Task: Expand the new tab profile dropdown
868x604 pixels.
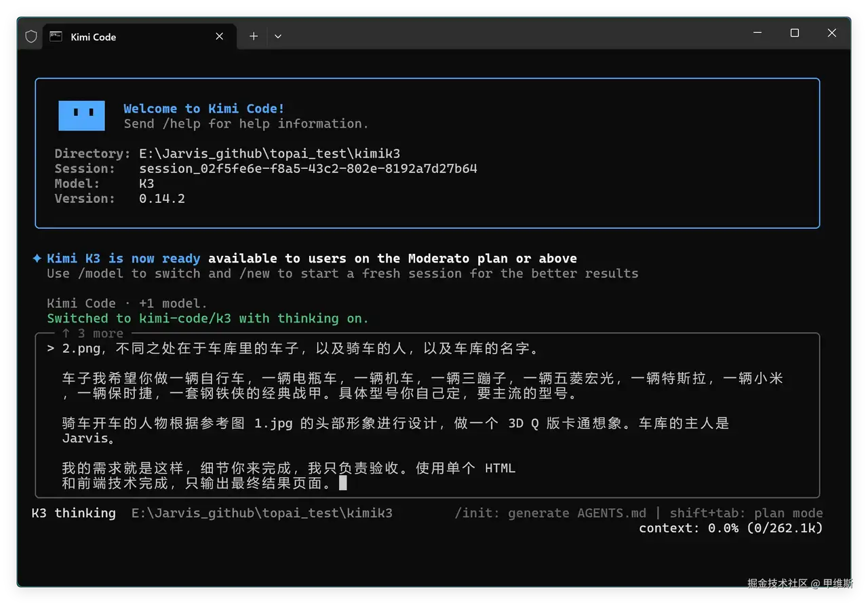Action: point(277,37)
